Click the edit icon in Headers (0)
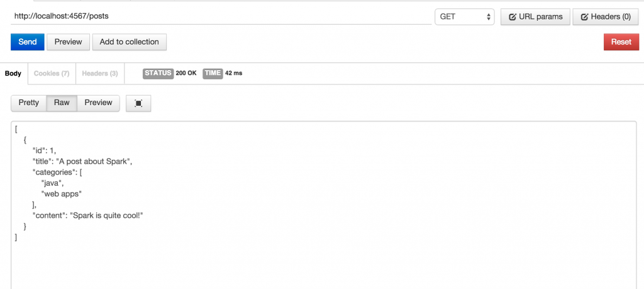644x289 pixels. coord(584,17)
